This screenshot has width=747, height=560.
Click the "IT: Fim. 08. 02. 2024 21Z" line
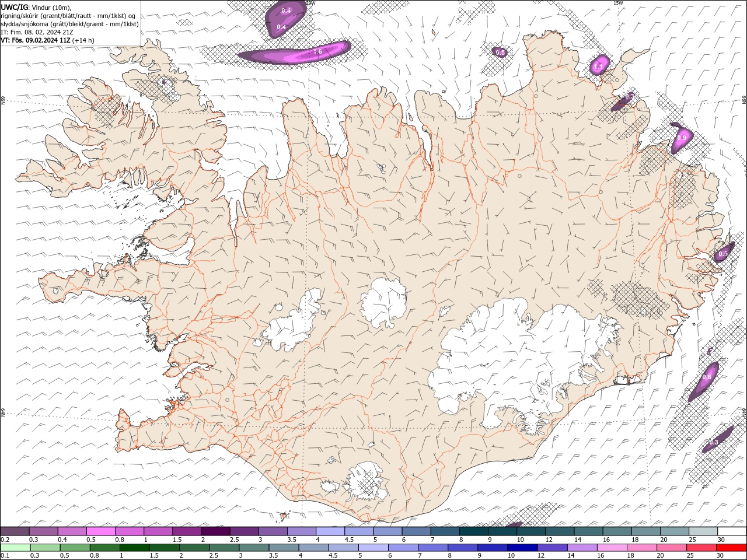[x=36, y=32]
